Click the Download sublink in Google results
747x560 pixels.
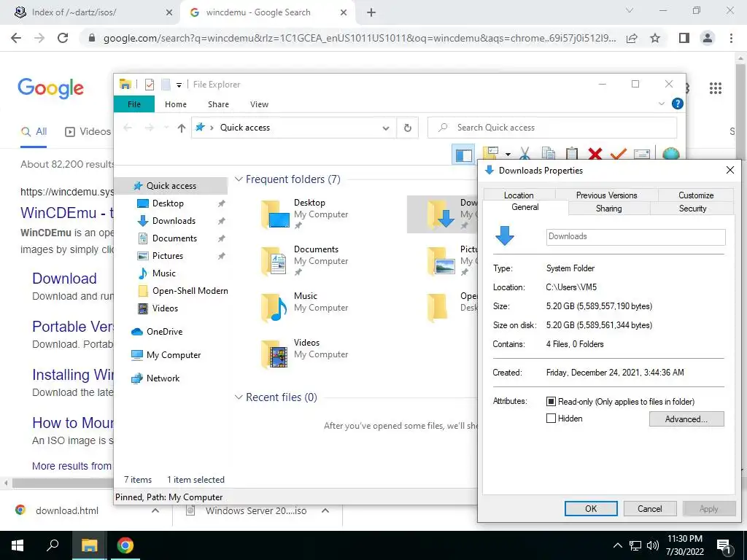[x=64, y=279]
